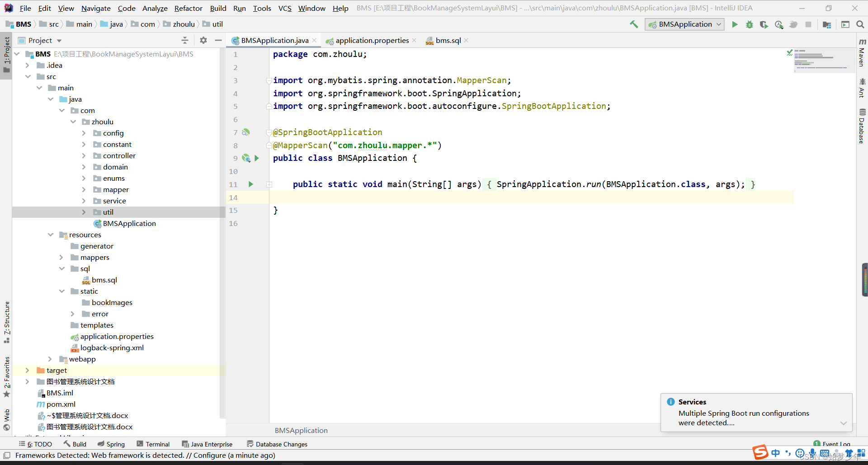Click the tool window quick-access icon in status bar
This screenshot has width=868, height=465.
point(7,455)
